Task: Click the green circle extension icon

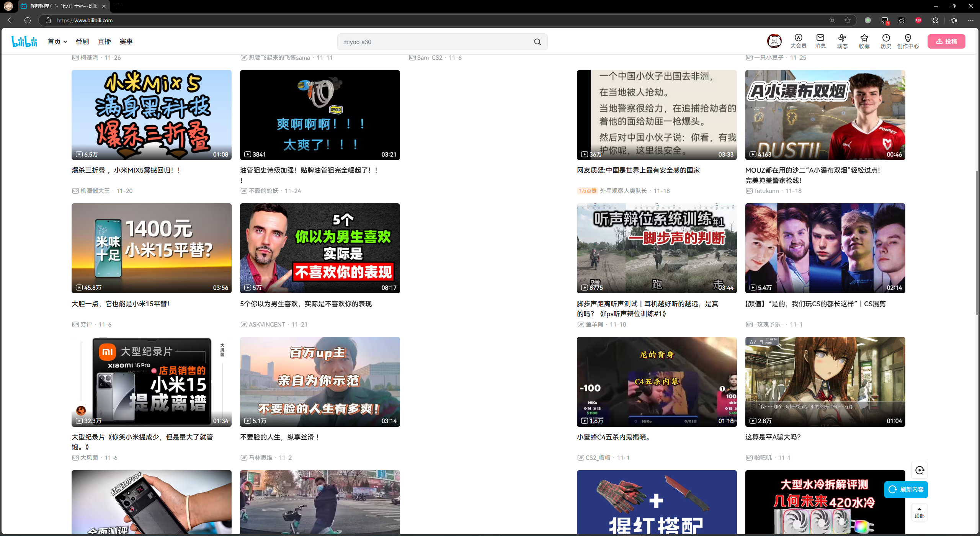Action: coord(867,20)
